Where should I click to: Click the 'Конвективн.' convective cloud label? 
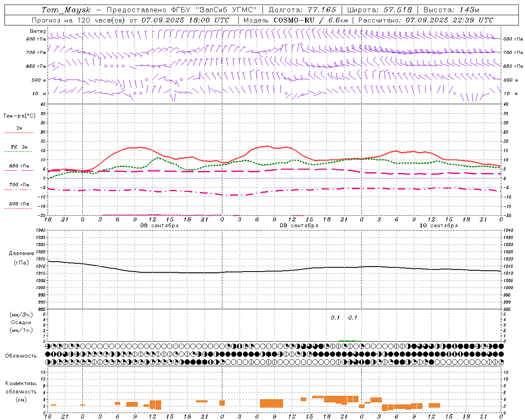(21, 383)
